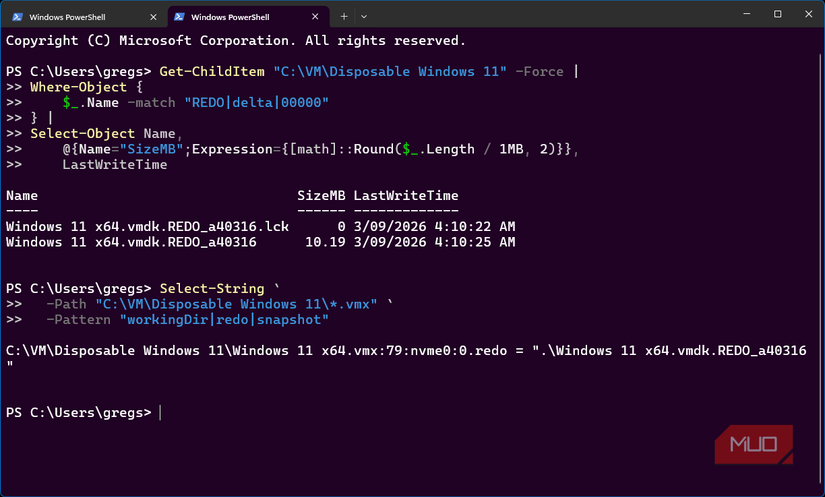Select the second Windows PowerShell tab
825x497 pixels.
(x=248, y=17)
